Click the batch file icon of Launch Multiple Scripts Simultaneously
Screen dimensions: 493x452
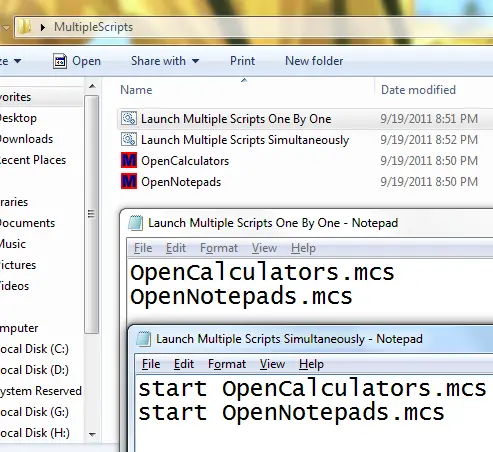click(129, 140)
